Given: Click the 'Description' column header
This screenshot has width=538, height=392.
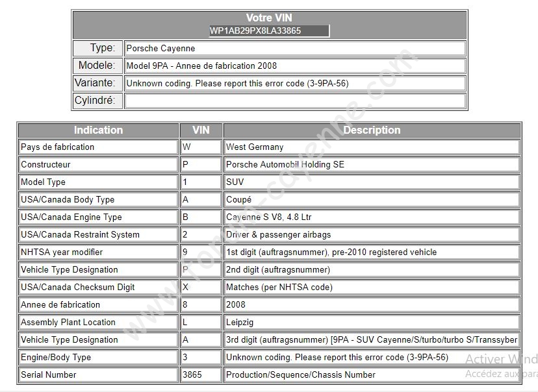Looking at the screenshot, I should tap(372, 130).
